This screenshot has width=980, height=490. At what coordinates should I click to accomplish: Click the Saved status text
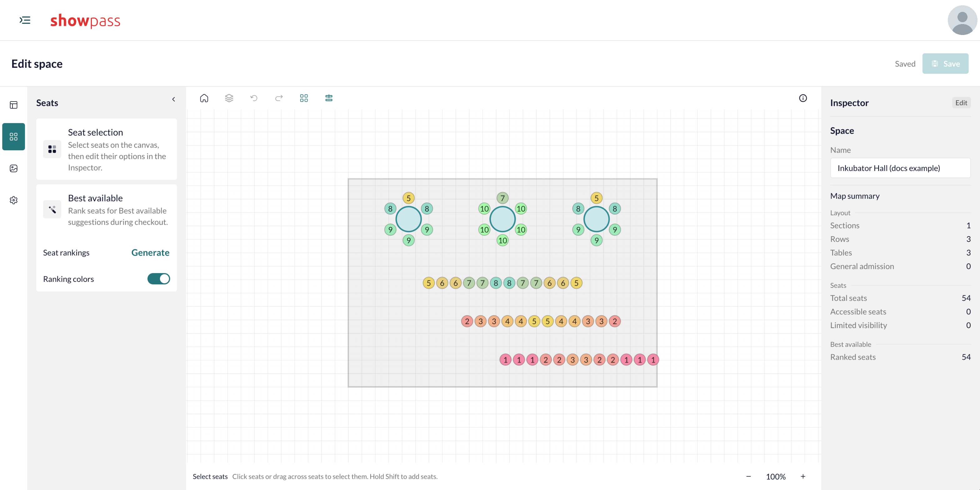tap(905, 63)
